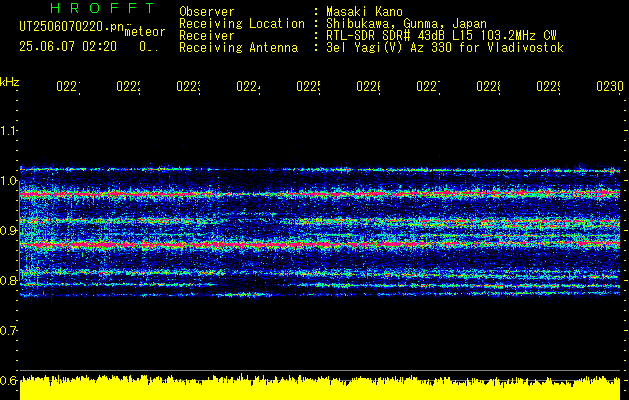Select the 'RTL-SDR SDR# 43dB L15 103.2MHz CW' text
Viewport: 629px width, 400px height.
point(441,36)
